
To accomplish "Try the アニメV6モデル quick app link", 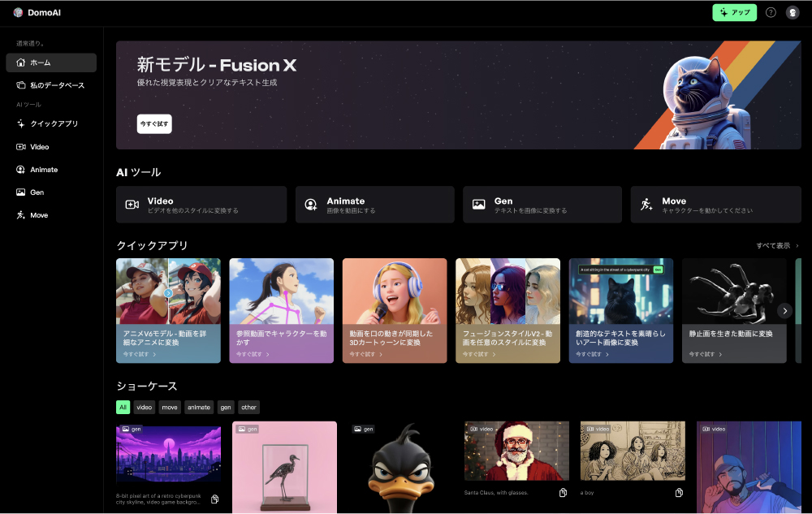I will (140, 355).
